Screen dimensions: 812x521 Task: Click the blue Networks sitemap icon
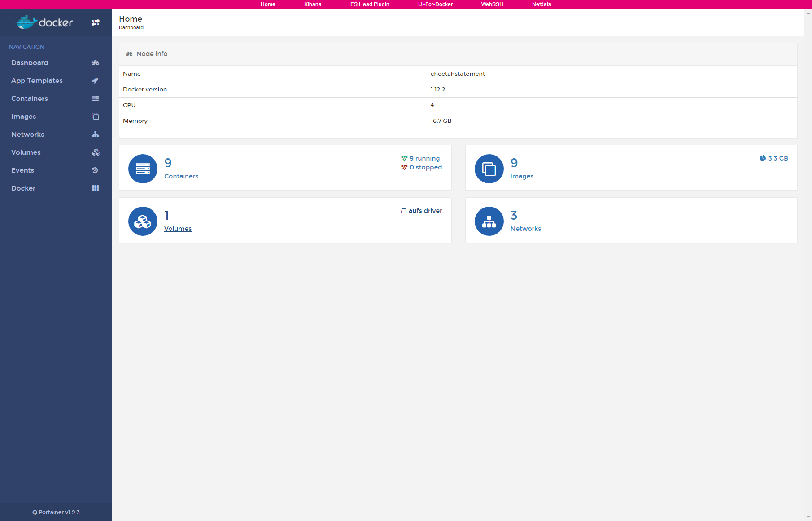pyautogui.click(x=489, y=221)
